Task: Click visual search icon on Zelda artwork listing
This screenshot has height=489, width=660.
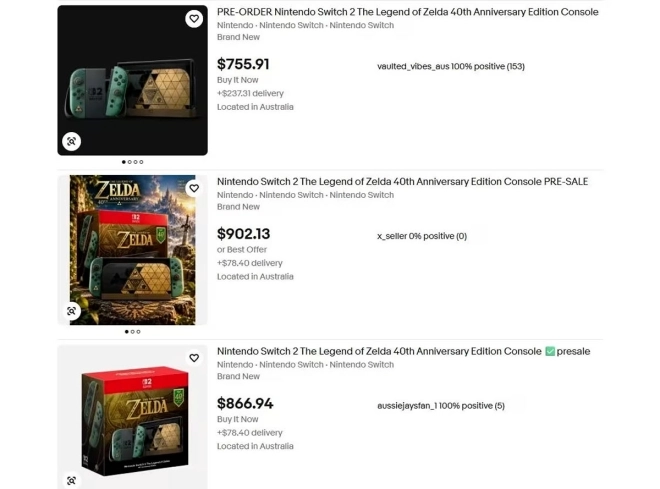Action: point(72,311)
